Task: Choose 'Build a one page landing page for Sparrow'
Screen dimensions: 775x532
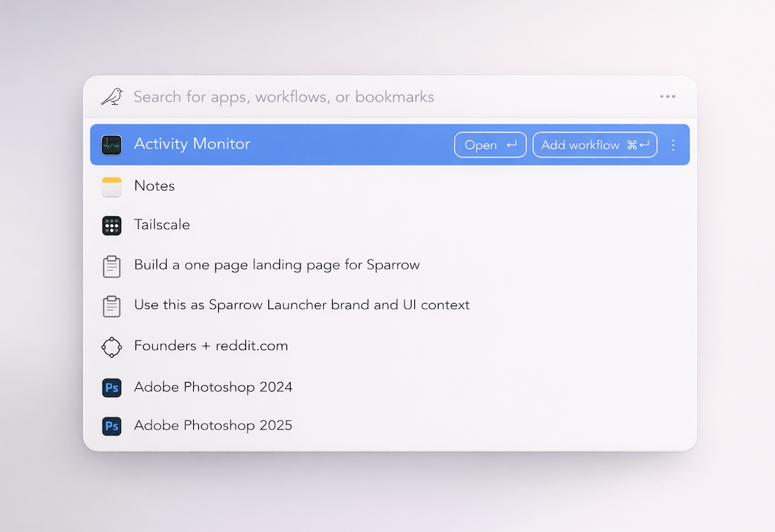Action: tap(277, 265)
